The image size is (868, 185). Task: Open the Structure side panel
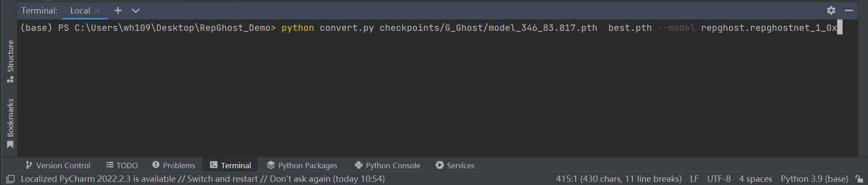[x=10, y=61]
